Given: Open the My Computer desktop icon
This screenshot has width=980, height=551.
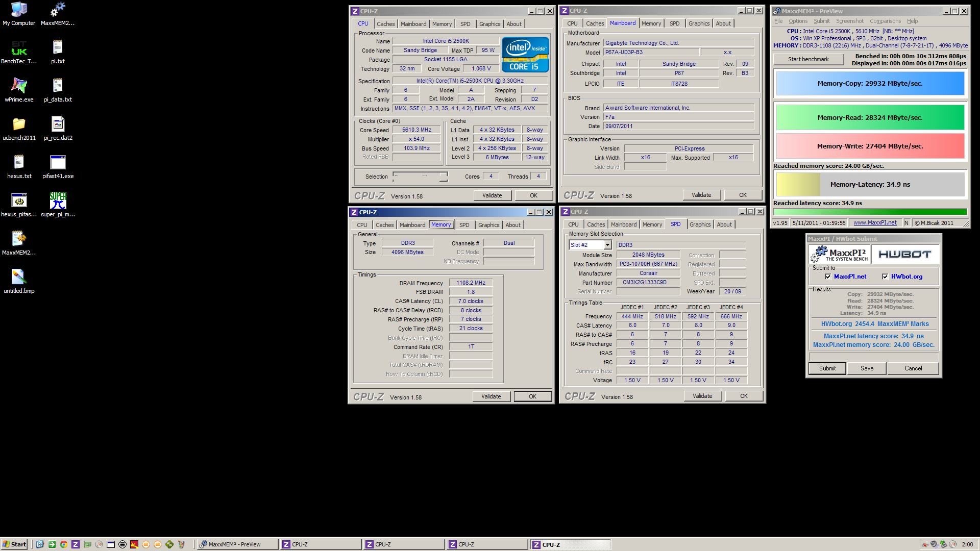Looking at the screenshot, I should (19, 14).
